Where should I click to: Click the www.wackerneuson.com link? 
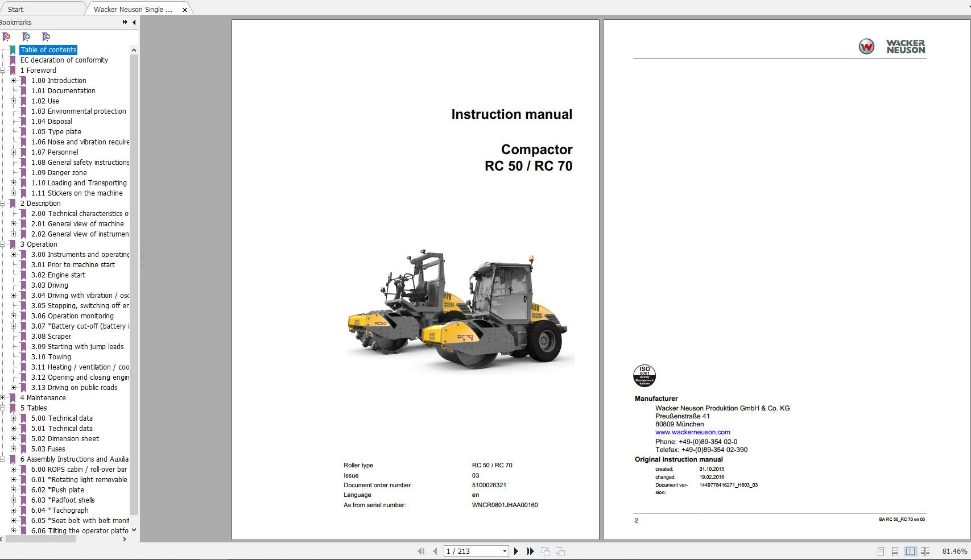click(692, 432)
